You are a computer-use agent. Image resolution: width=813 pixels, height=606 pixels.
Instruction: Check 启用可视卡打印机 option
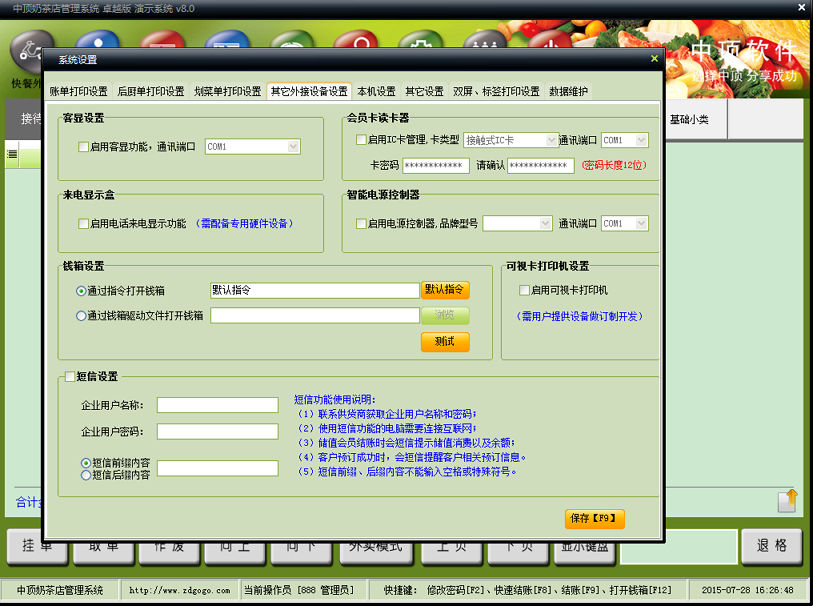click(x=524, y=290)
